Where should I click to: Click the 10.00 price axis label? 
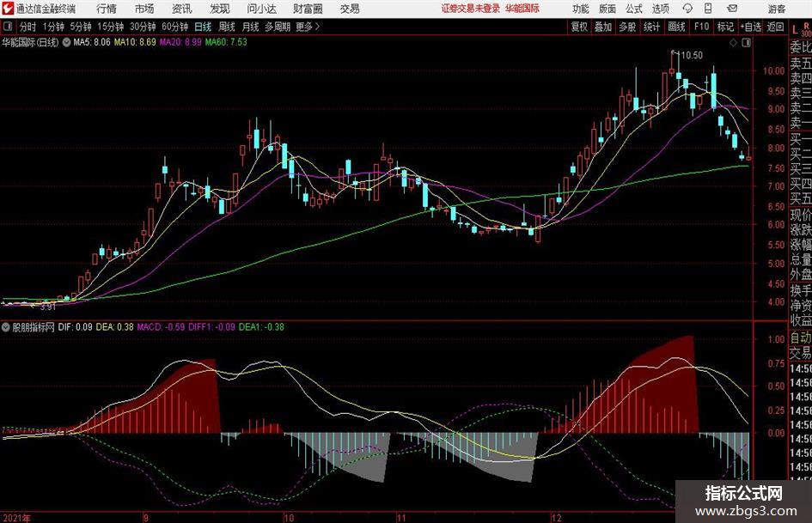773,71
